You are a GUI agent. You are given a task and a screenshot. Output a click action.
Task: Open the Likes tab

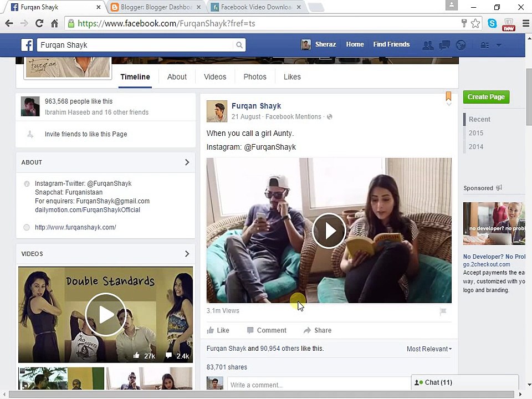[292, 76]
